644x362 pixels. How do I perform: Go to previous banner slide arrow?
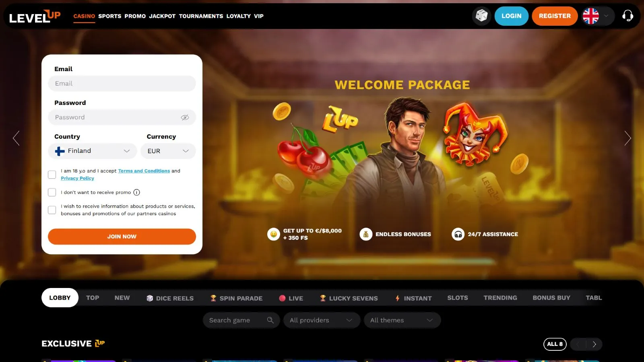click(x=16, y=138)
